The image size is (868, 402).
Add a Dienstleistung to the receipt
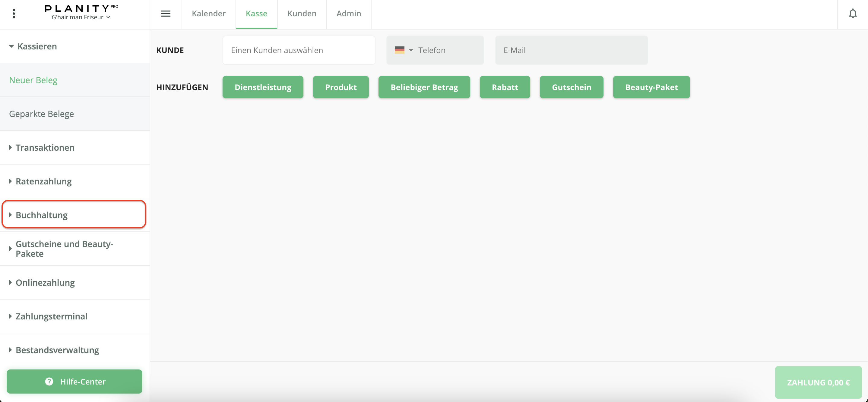[x=263, y=87]
